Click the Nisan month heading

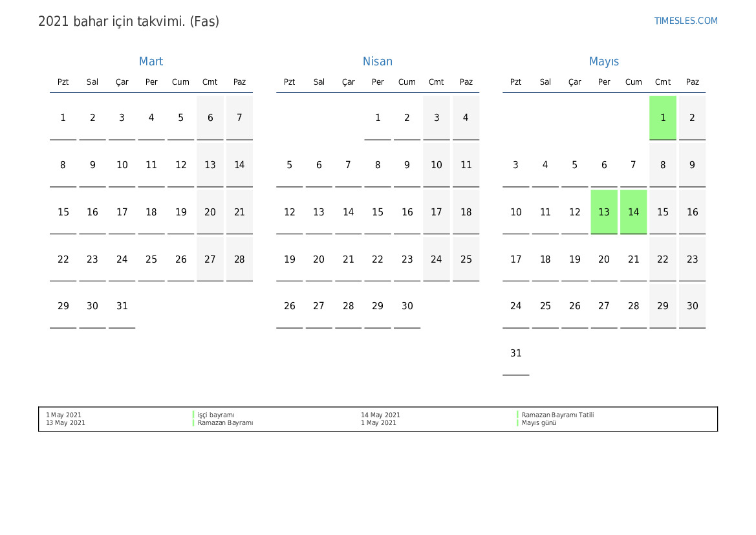(x=377, y=61)
